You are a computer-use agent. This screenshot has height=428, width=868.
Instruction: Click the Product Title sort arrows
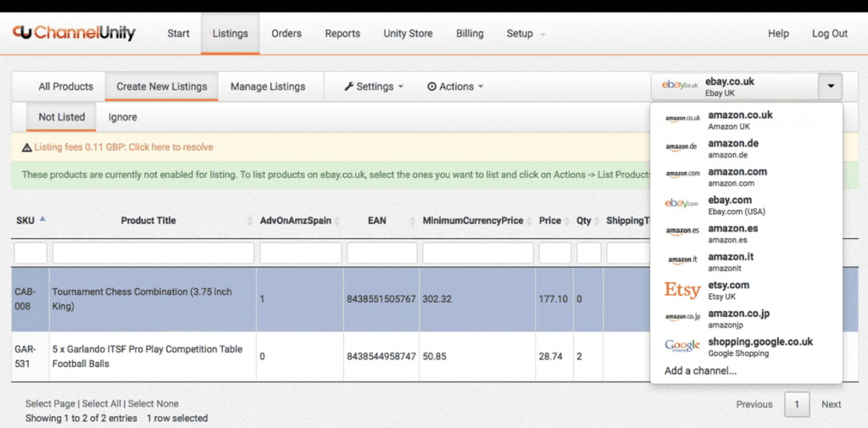click(x=250, y=221)
